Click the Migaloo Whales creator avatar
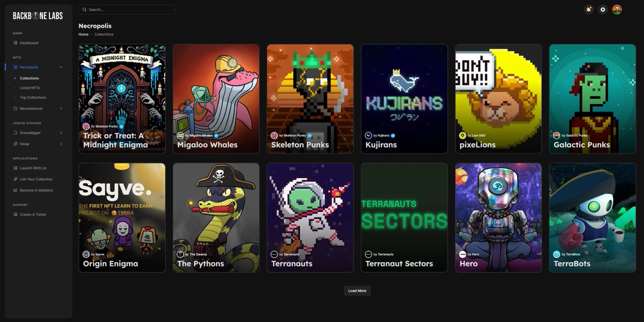The height and width of the screenshot is (322, 644). (180, 136)
